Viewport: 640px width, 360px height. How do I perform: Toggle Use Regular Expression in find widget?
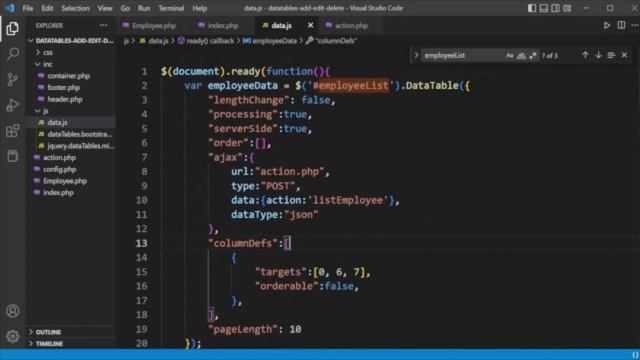[x=533, y=56]
